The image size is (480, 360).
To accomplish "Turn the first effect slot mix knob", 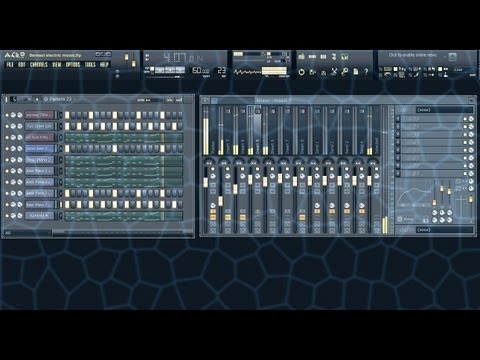I will click(x=471, y=119).
